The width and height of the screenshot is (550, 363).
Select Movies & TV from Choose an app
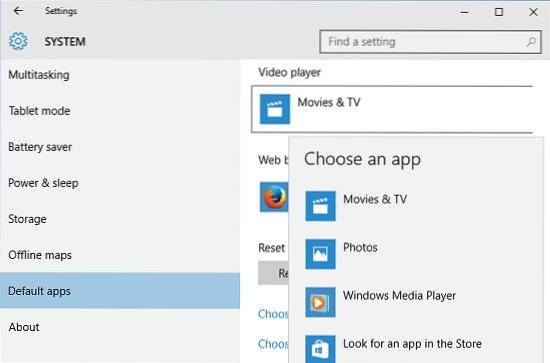416,206
